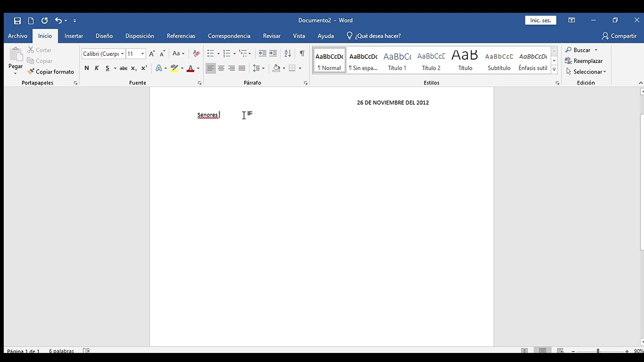The image size is (644, 362).
Task: Clear all formatting with the eraser icon
Action: 196,53
